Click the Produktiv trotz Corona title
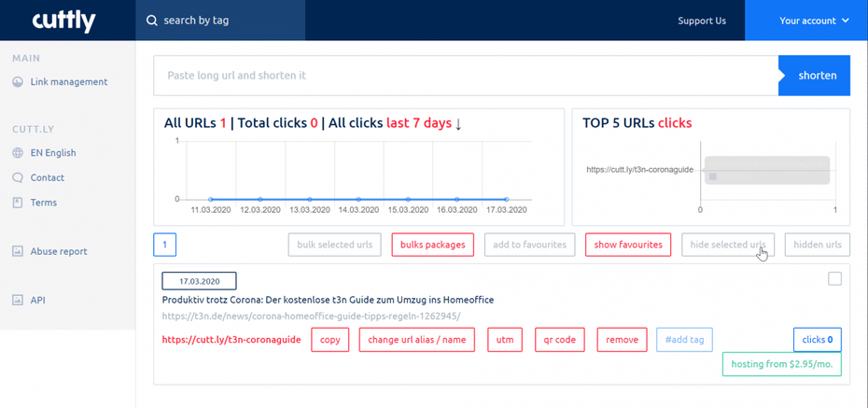Screen dimensions: 868x408 pyautogui.click(x=328, y=300)
